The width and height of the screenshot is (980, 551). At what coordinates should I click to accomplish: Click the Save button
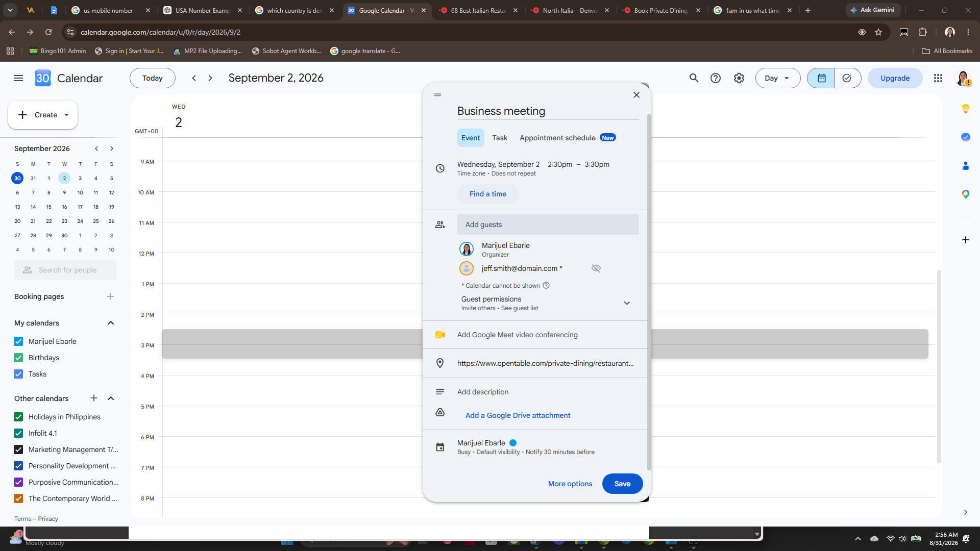click(622, 484)
